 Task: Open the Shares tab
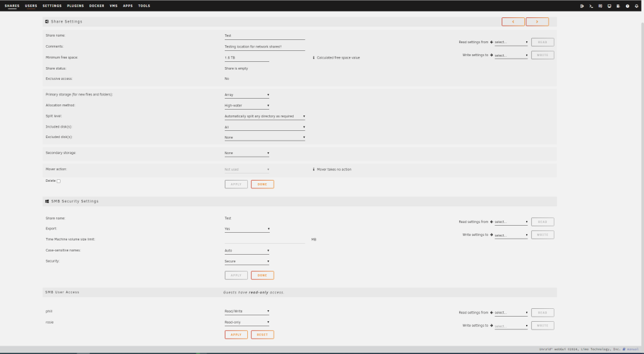[x=12, y=6]
